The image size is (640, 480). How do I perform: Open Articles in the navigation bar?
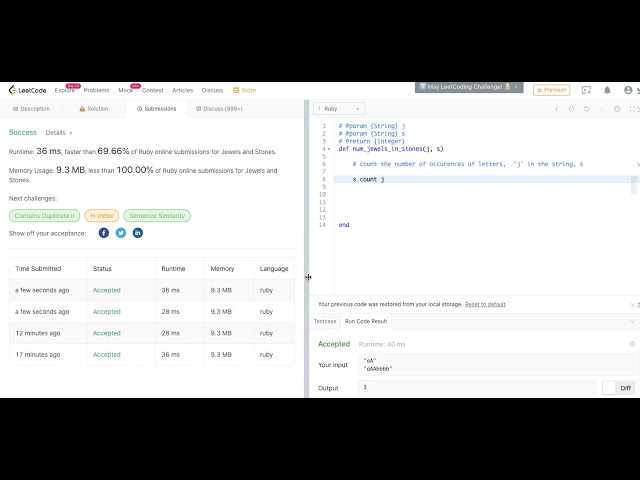click(x=182, y=91)
